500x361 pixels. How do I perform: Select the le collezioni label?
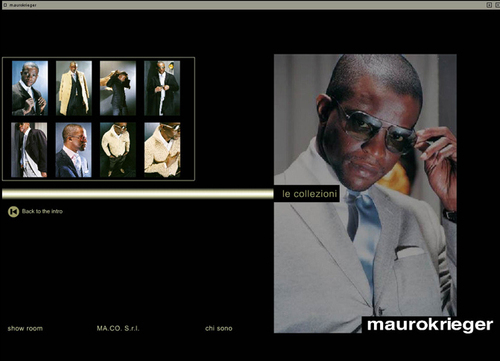(x=309, y=194)
